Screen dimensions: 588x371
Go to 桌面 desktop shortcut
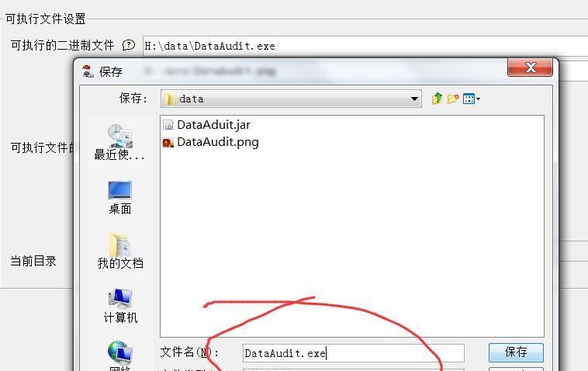coord(119,198)
